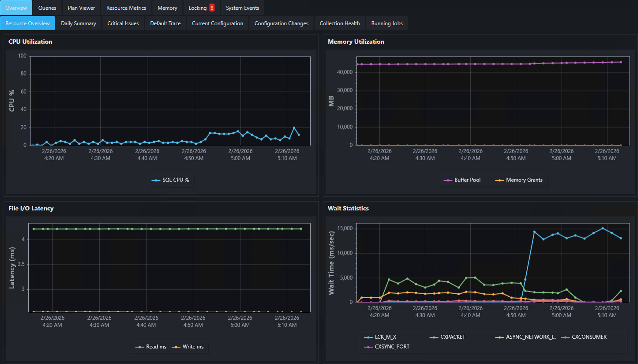Screen dimensions: 638x364
Task: Switch to the Memory tab
Action: [x=167, y=8]
